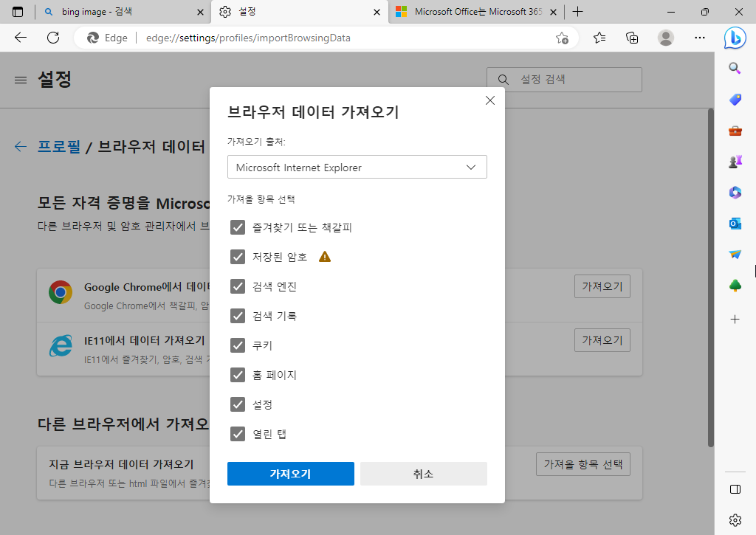This screenshot has width=756, height=535.
Task: Add a sidebar app with plus icon
Action: pyautogui.click(x=735, y=319)
